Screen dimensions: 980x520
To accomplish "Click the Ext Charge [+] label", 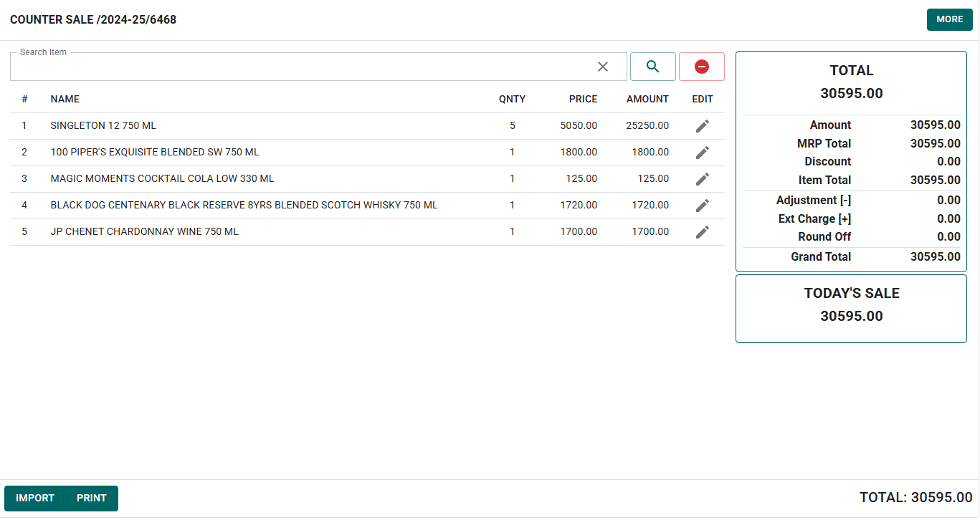I will (x=814, y=218).
